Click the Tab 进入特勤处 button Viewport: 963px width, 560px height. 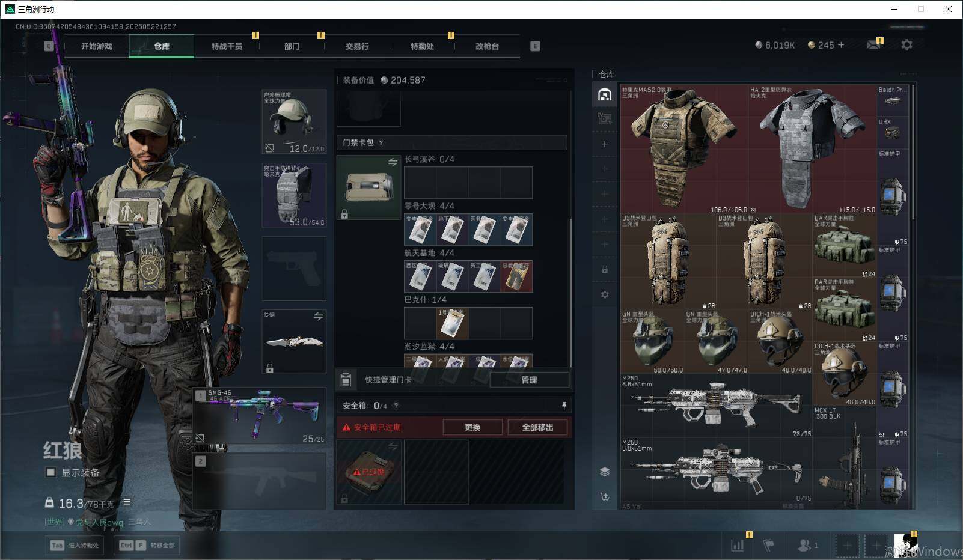click(x=75, y=545)
